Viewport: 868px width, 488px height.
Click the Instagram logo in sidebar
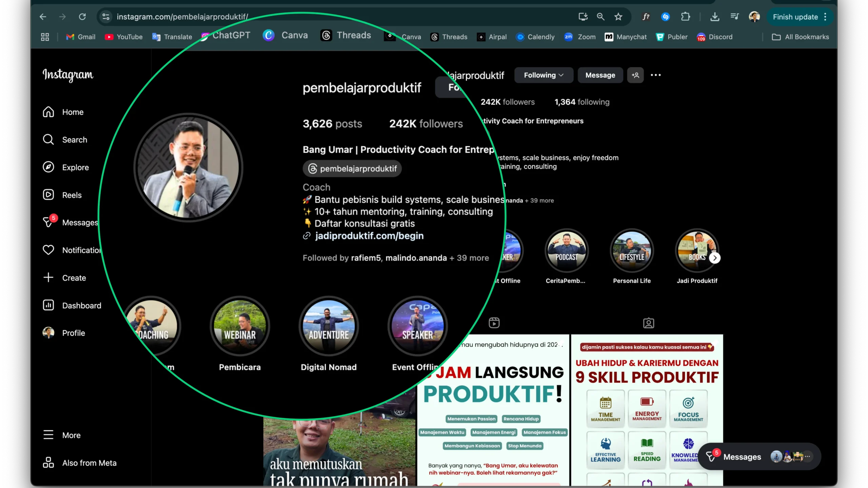[68, 75]
